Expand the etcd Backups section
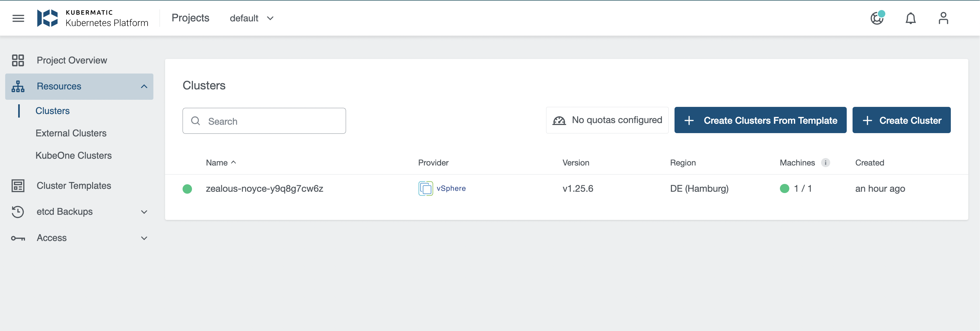This screenshot has height=331, width=980. coord(144,212)
